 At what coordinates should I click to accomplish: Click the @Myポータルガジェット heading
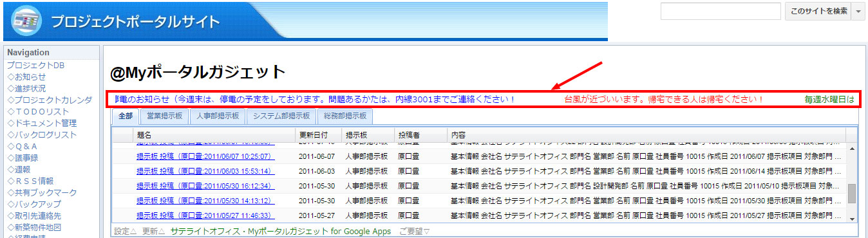tap(197, 72)
